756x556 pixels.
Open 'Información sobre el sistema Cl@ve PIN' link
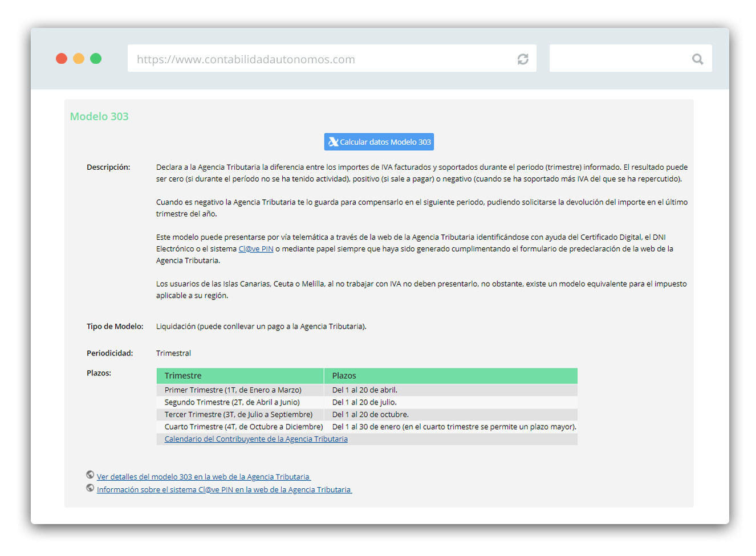(224, 490)
